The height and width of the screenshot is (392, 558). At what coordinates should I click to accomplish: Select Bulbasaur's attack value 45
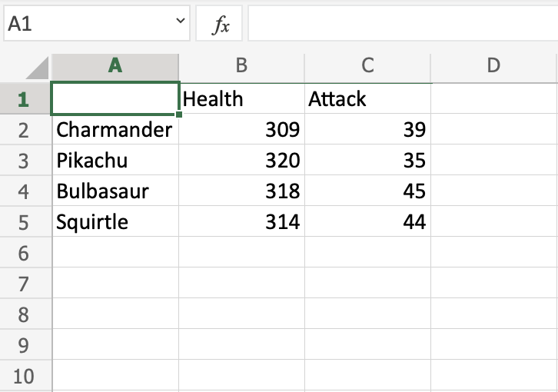[x=367, y=192]
